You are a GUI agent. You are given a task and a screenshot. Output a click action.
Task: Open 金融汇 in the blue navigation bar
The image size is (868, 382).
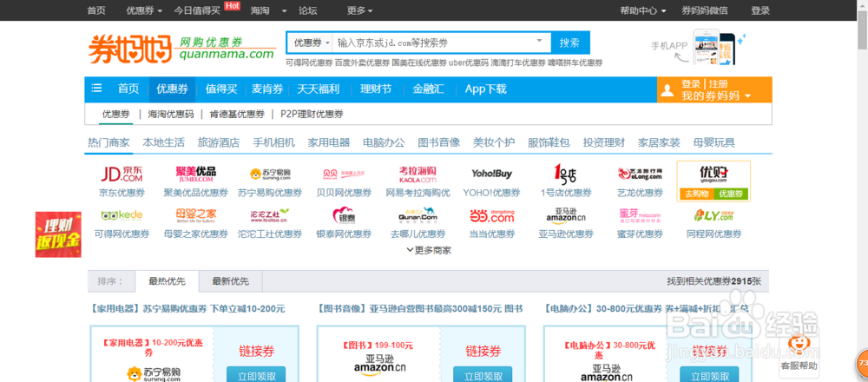coord(429,89)
